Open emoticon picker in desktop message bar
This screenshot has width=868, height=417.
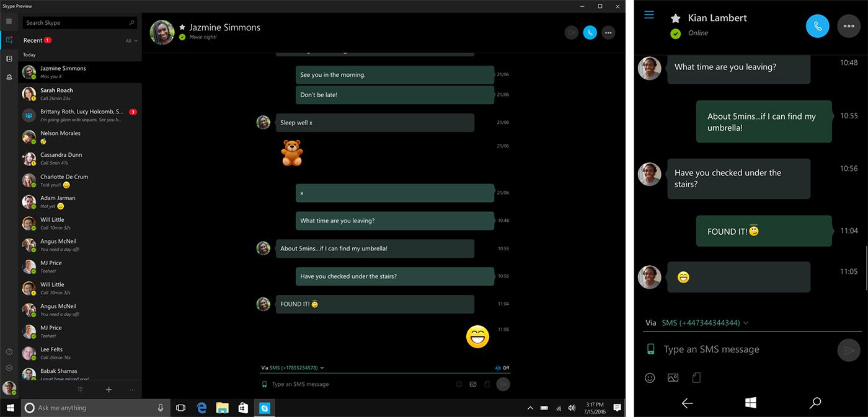pyautogui.click(x=459, y=384)
